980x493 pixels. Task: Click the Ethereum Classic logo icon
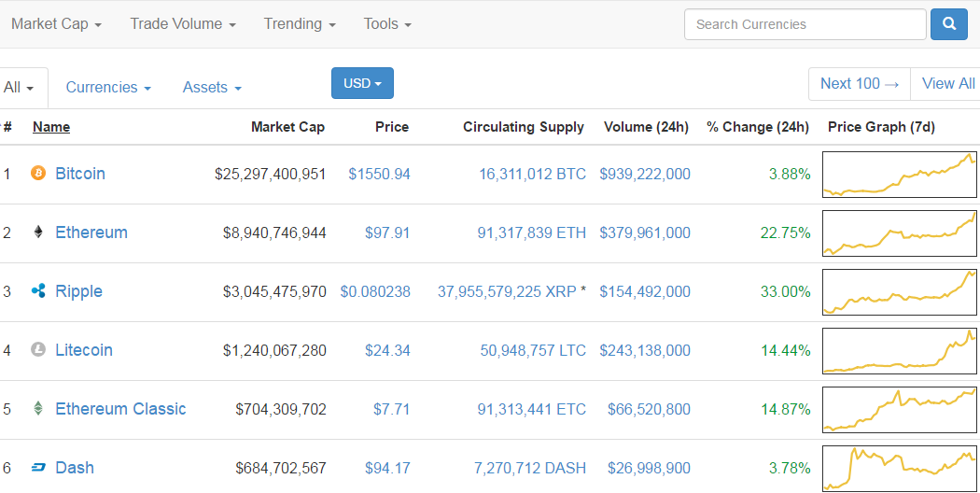[x=38, y=409]
